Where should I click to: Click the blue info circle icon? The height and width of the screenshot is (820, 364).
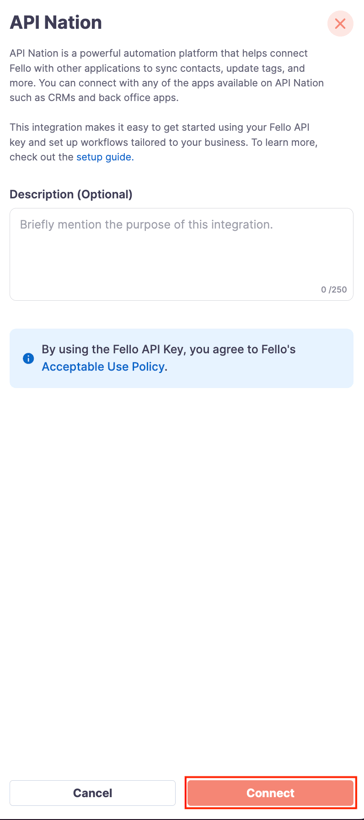28,359
